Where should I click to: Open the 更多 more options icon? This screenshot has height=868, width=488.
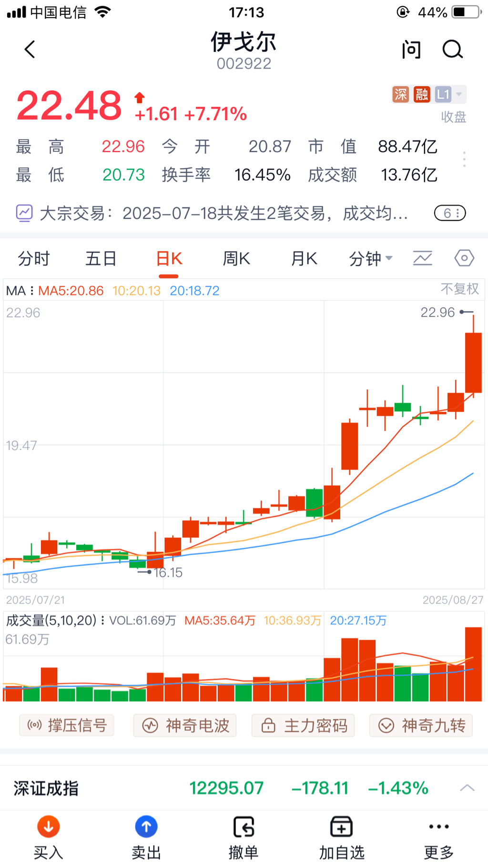[x=438, y=827]
